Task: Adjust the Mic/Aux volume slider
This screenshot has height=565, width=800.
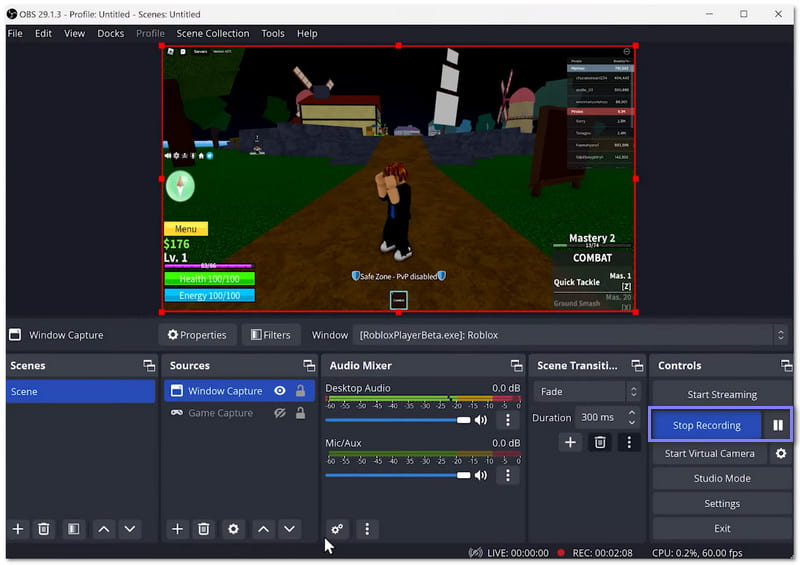Action: 398,475
